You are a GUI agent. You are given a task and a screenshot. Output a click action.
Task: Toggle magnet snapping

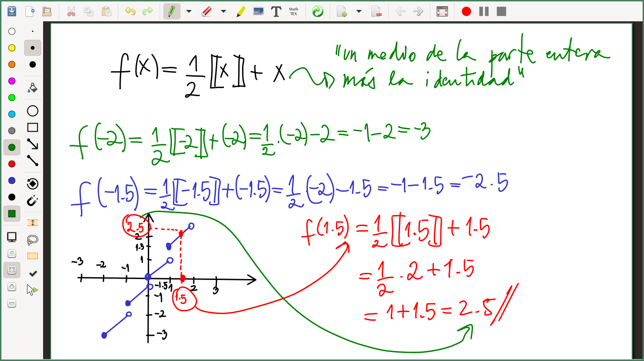point(32,200)
